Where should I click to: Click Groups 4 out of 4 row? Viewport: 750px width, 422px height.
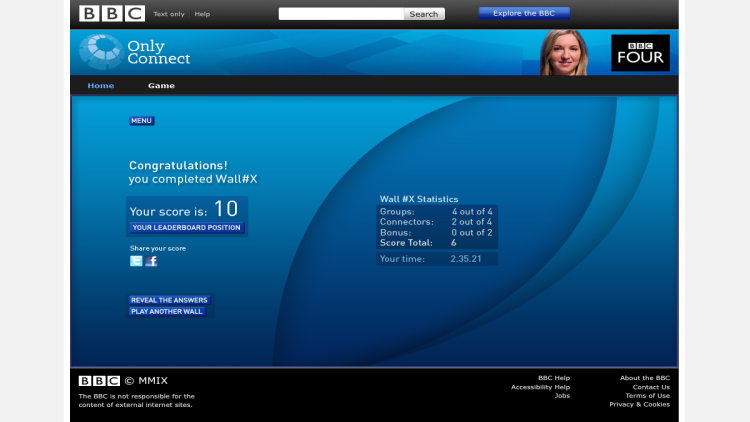436,211
